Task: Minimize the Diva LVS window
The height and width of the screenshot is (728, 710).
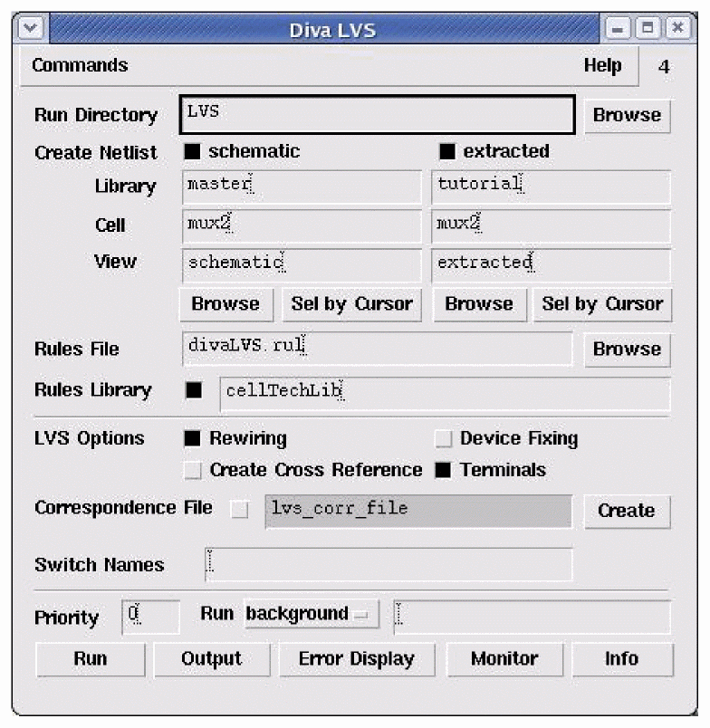Action: (618, 29)
